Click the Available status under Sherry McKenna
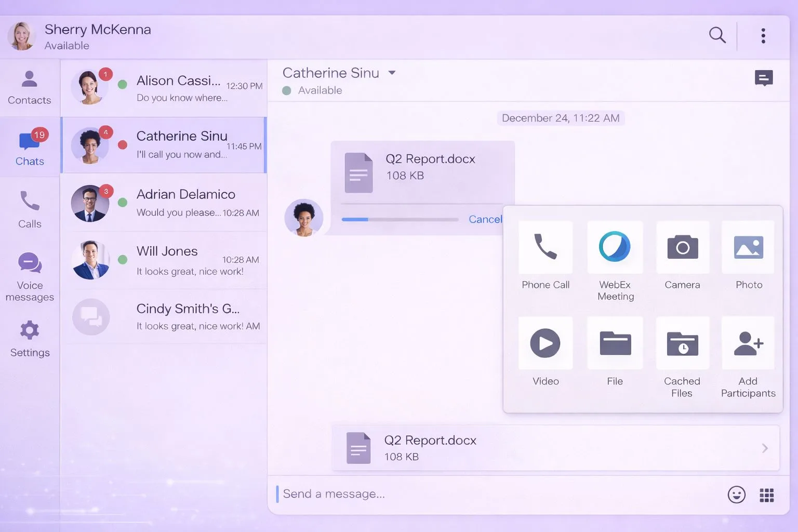The height and width of the screenshot is (532, 798). point(67,46)
